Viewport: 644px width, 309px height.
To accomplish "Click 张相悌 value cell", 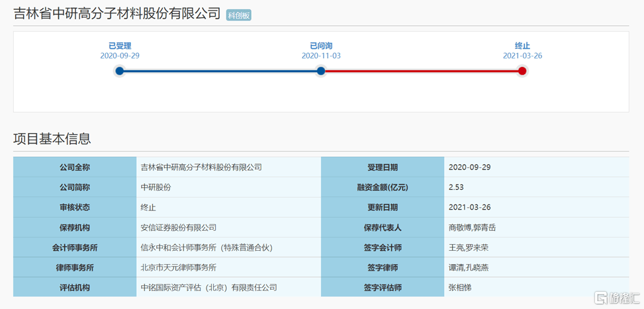I will 536,287.
